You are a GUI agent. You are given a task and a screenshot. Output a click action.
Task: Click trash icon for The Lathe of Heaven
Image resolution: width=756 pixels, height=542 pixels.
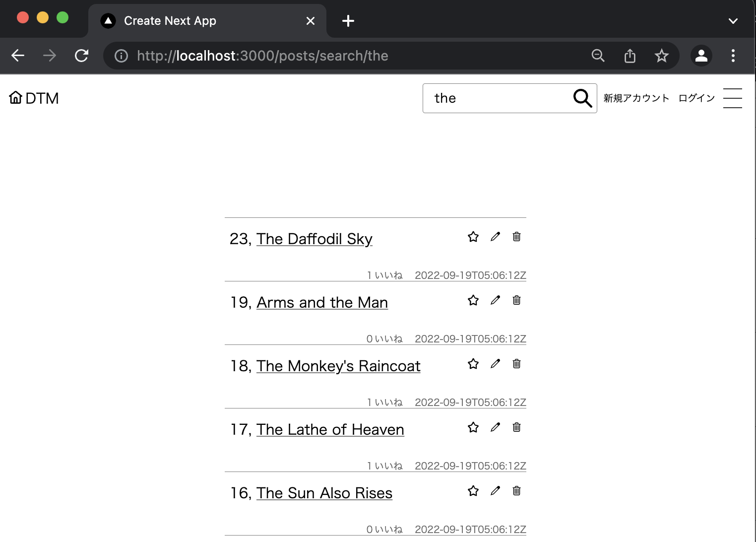[516, 427]
